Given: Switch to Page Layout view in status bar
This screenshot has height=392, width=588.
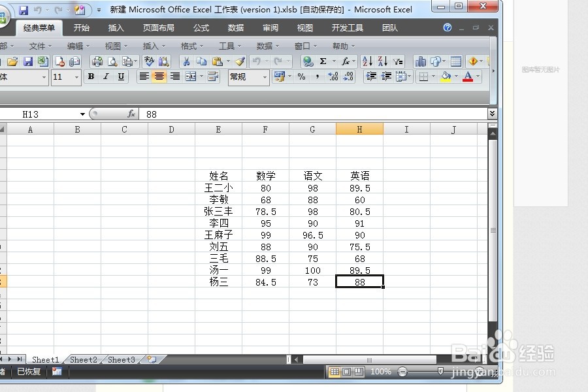Looking at the screenshot, I should tap(347, 372).
